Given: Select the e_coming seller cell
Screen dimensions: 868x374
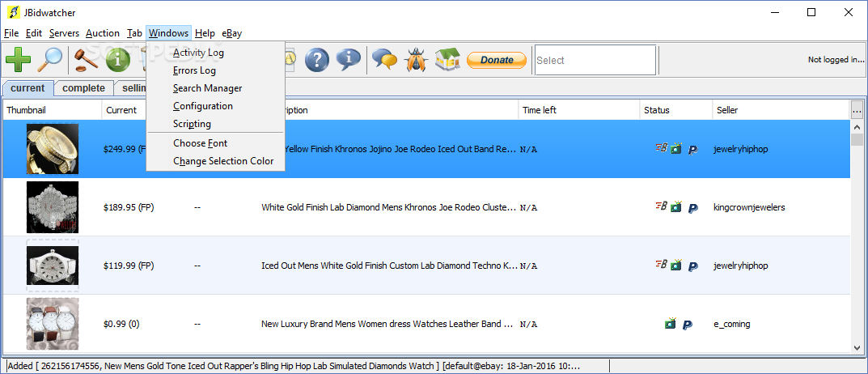Looking at the screenshot, I should pos(732,324).
